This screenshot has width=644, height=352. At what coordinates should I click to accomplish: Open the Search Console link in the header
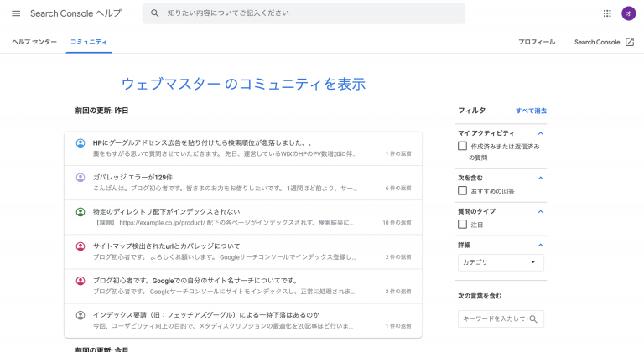click(x=597, y=42)
